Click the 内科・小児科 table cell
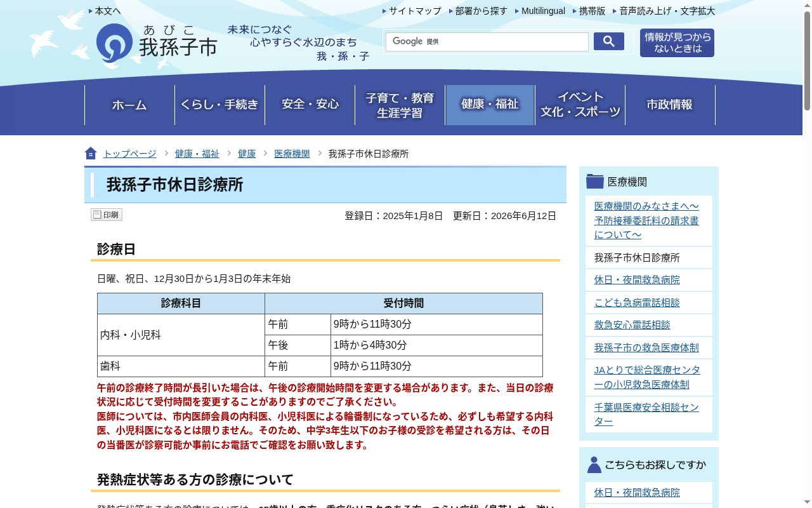The height and width of the screenshot is (508, 812). pos(181,335)
